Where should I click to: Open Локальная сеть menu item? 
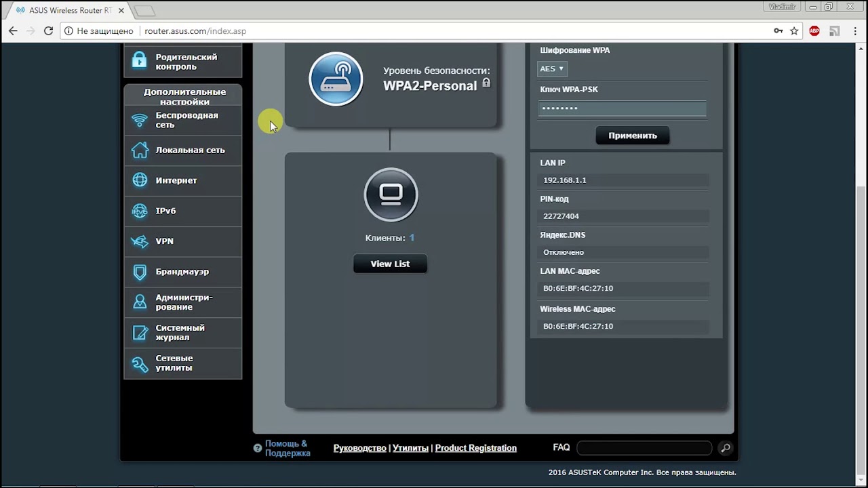[x=182, y=150]
